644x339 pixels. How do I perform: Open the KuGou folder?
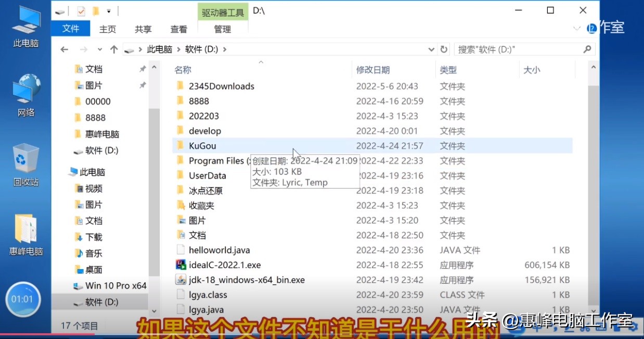[x=202, y=146]
